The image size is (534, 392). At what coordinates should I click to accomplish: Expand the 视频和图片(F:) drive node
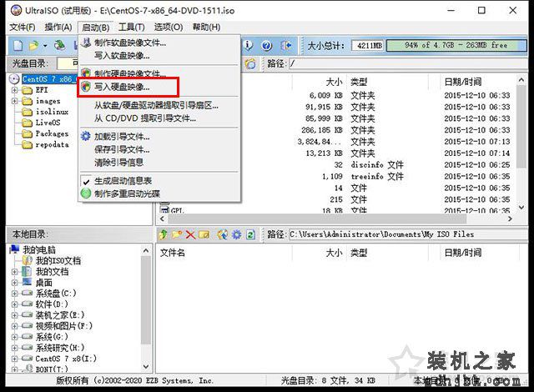[x=14, y=326]
